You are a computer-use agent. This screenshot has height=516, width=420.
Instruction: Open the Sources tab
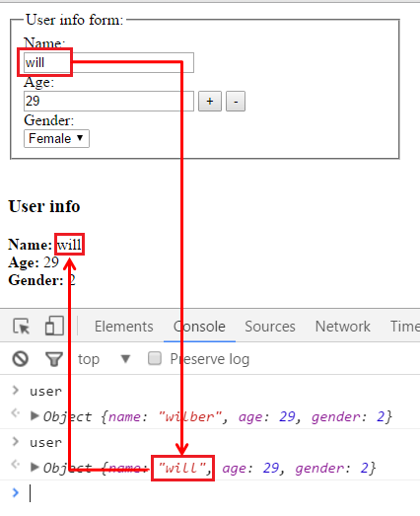tap(270, 327)
